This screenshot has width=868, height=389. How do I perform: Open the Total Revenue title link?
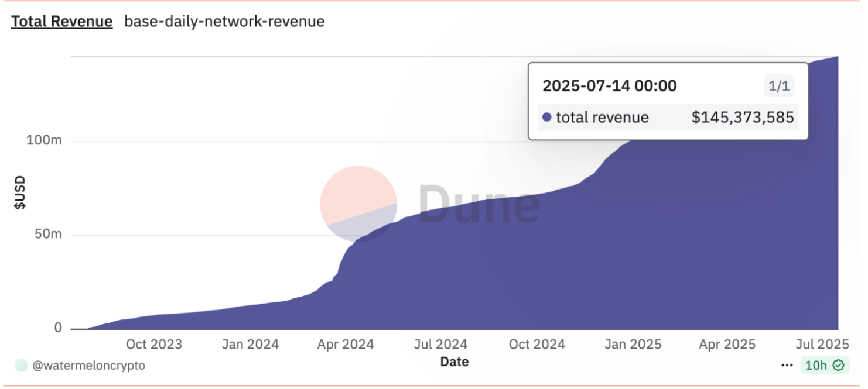62,22
